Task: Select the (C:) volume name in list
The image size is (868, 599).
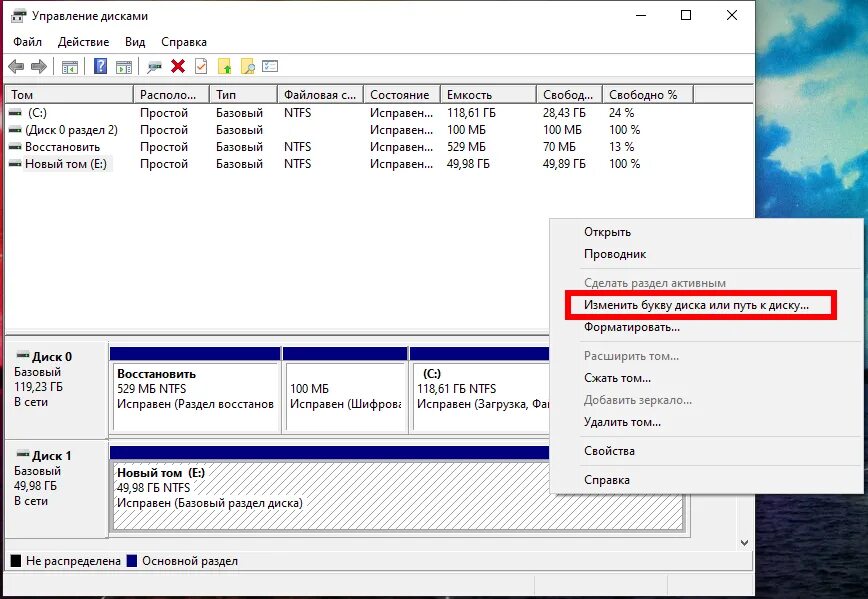Action: (38, 113)
